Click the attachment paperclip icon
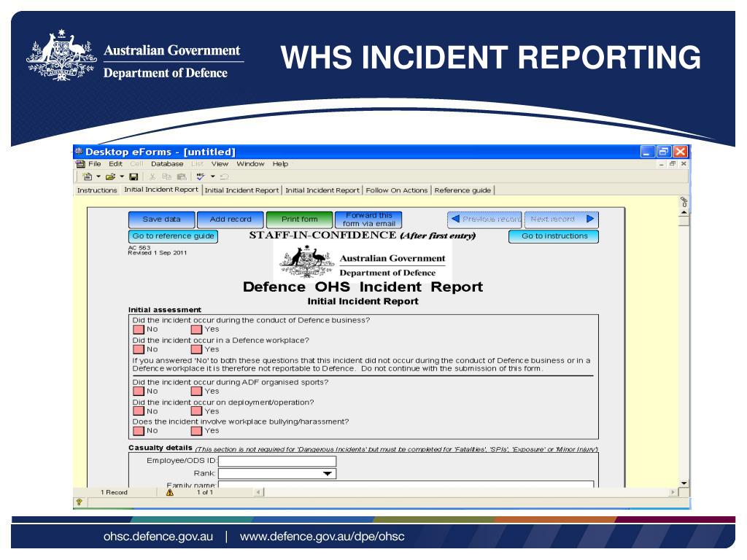747x560 pixels. (684, 202)
